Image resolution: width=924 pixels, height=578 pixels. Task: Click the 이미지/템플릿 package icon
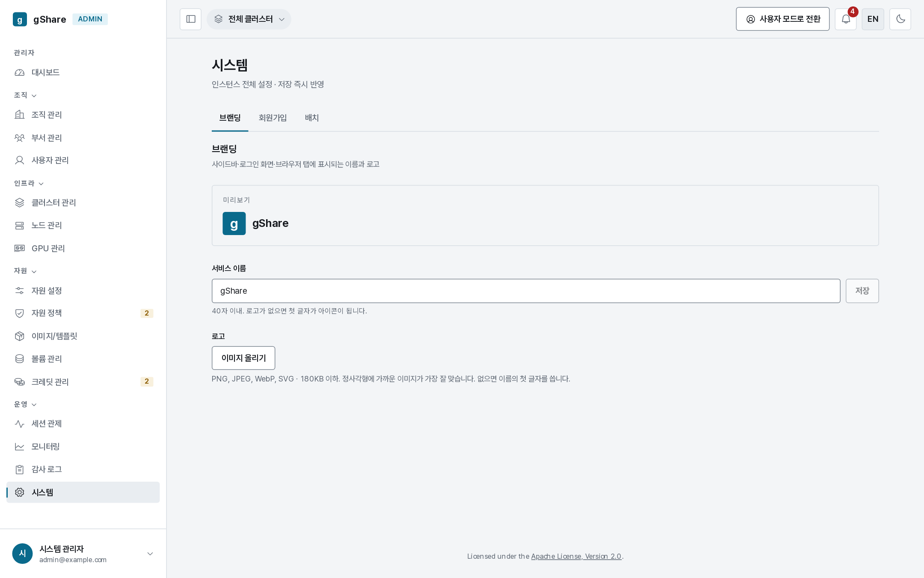coord(20,336)
